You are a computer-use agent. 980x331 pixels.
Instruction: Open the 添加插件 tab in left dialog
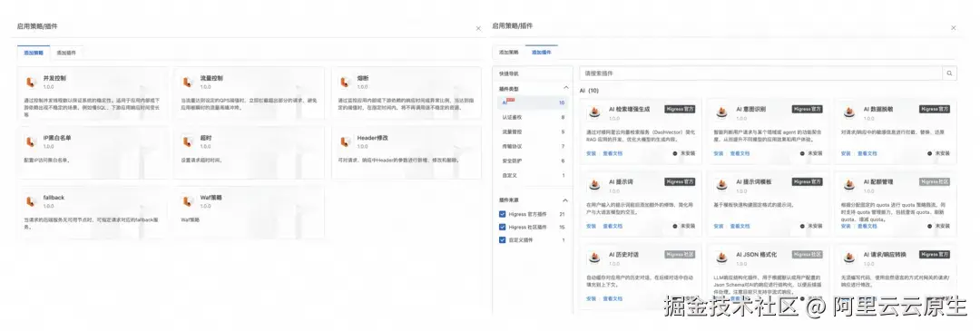point(66,54)
